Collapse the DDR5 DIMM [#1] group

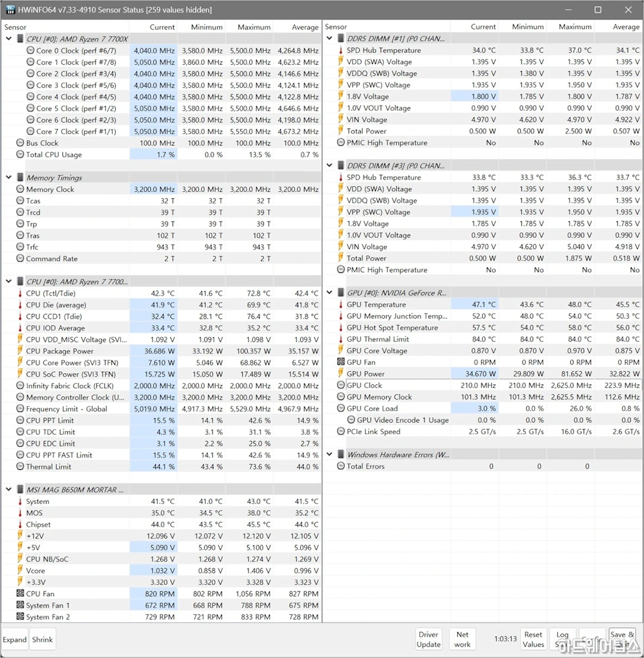pos(330,38)
